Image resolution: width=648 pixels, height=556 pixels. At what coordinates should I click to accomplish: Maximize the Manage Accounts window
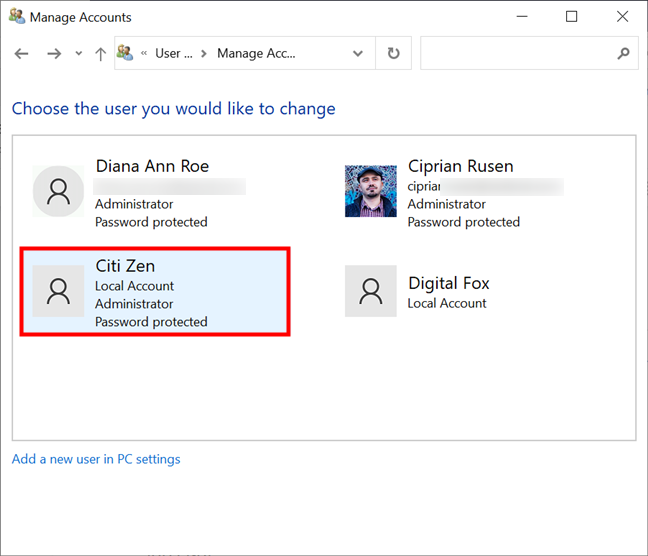pos(572,17)
